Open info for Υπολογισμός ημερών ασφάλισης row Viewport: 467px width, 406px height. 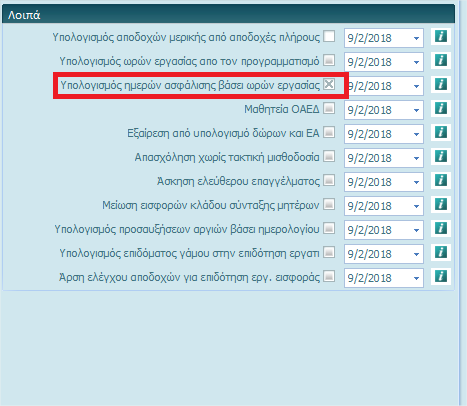tap(441, 84)
